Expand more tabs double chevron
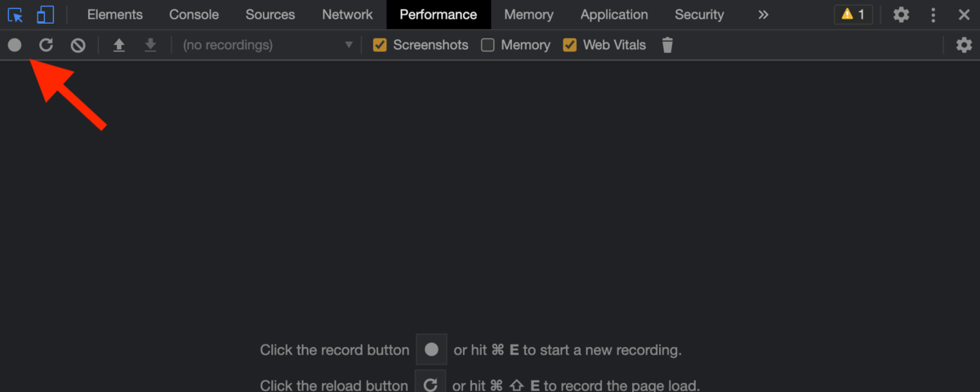The height and width of the screenshot is (392, 980). (x=763, y=15)
